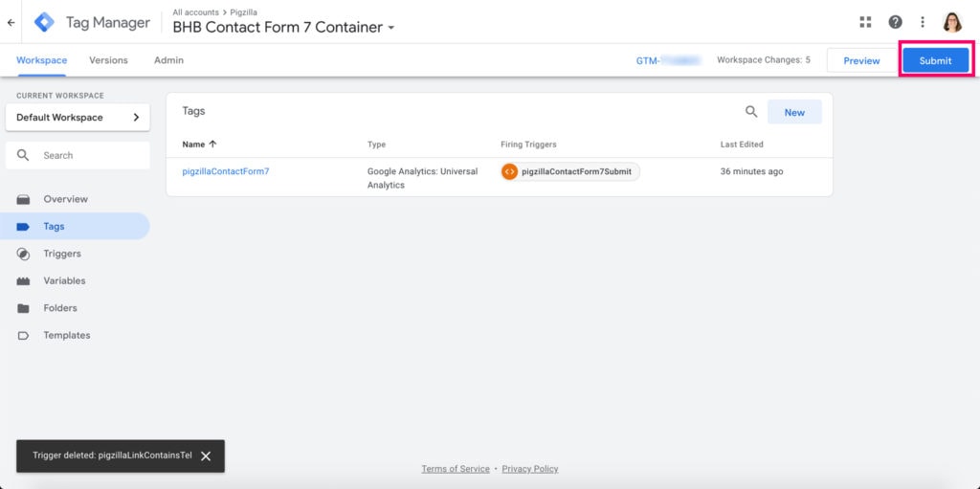
Task: Click the Pigzilla breadcrumb link
Action: (244, 12)
